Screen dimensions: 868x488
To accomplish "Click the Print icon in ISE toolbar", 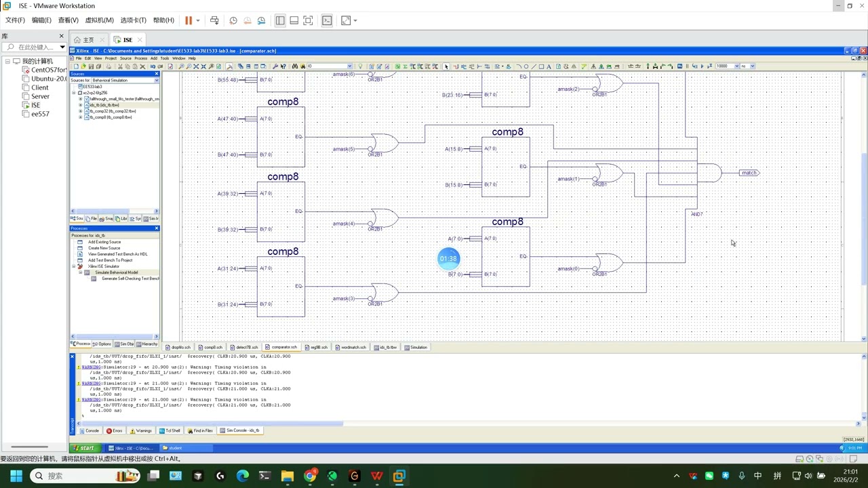I will coord(108,66).
